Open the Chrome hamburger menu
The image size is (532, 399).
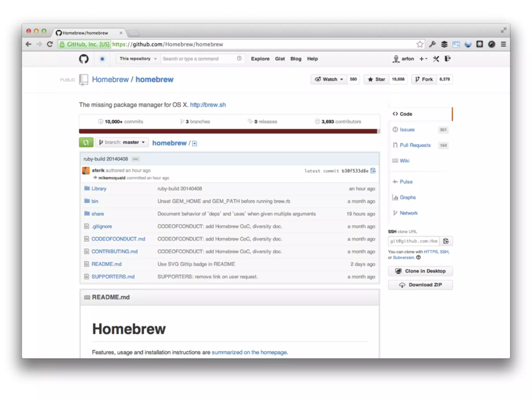pyautogui.click(x=503, y=44)
